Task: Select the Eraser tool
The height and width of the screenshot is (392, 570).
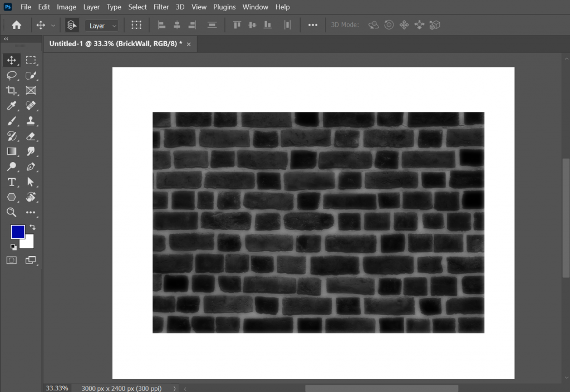Action: point(31,136)
